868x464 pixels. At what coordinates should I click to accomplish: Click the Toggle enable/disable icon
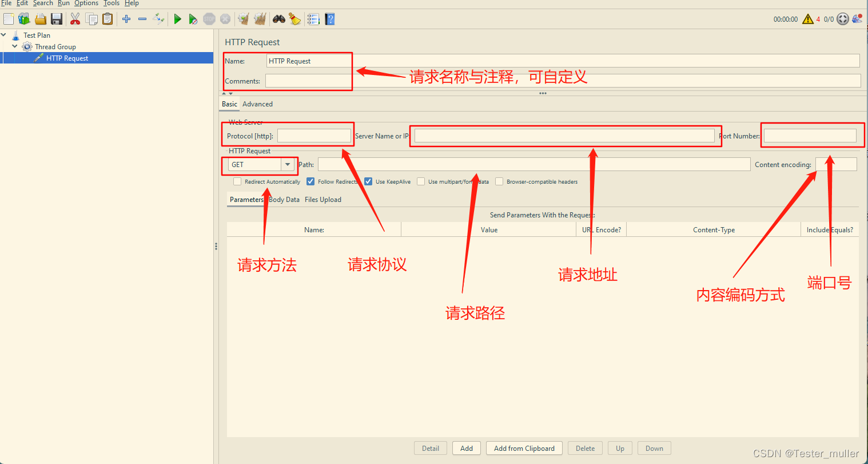pyautogui.click(x=158, y=19)
